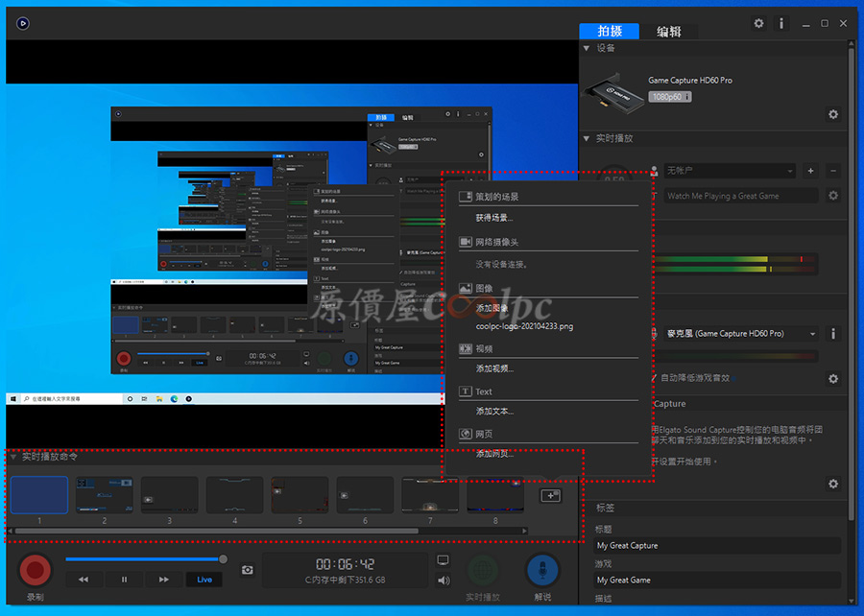Click the image icon beside 图像
The width and height of the screenshot is (864, 616).
click(465, 288)
